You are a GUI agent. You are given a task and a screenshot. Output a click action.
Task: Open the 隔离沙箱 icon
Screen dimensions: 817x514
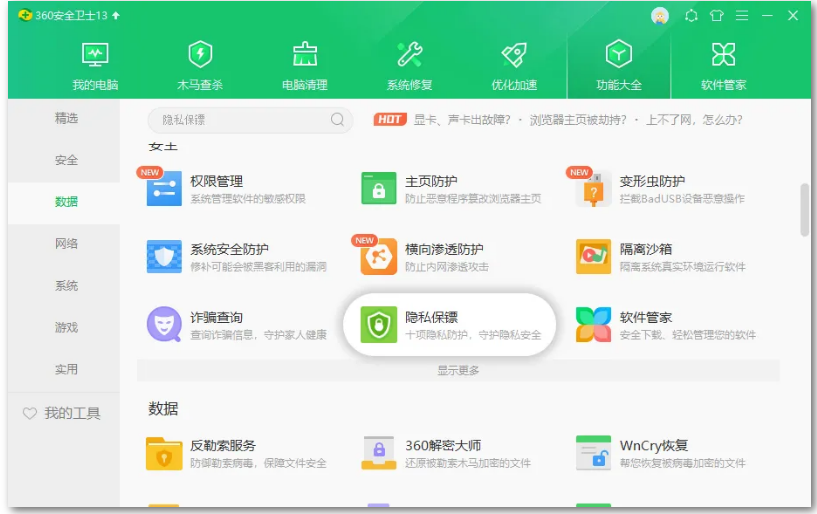[593, 256]
